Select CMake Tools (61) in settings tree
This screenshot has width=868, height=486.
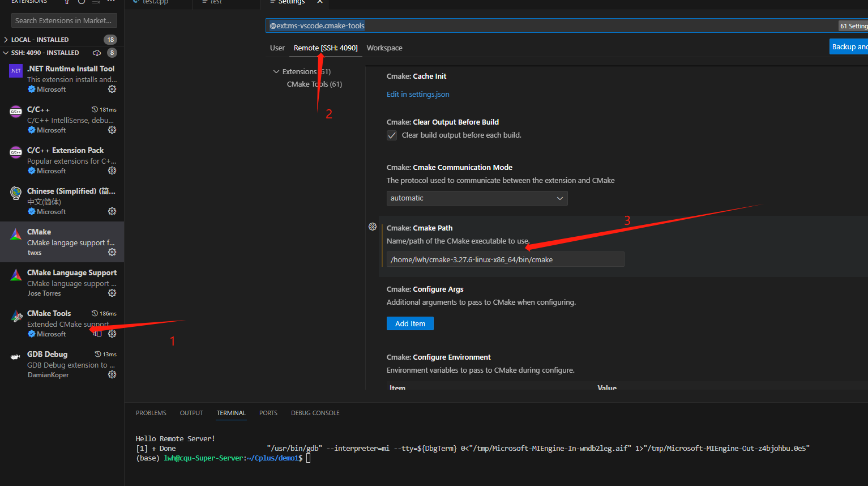[x=314, y=84]
